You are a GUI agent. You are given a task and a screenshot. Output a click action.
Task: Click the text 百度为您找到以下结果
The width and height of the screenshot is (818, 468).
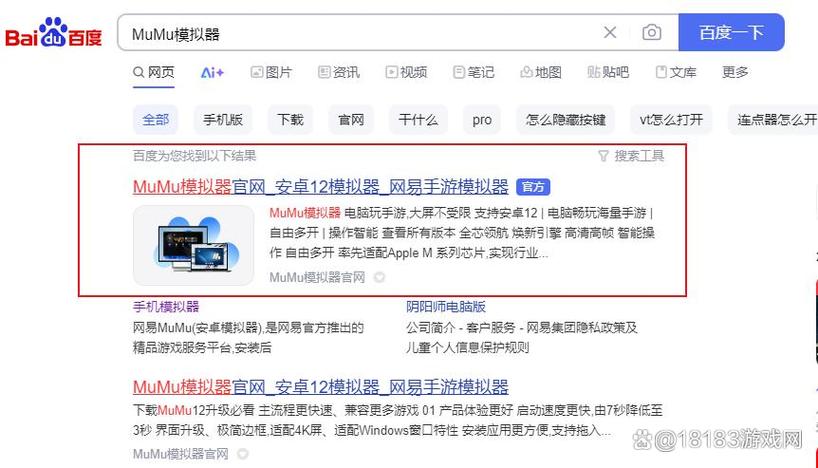(194, 156)
